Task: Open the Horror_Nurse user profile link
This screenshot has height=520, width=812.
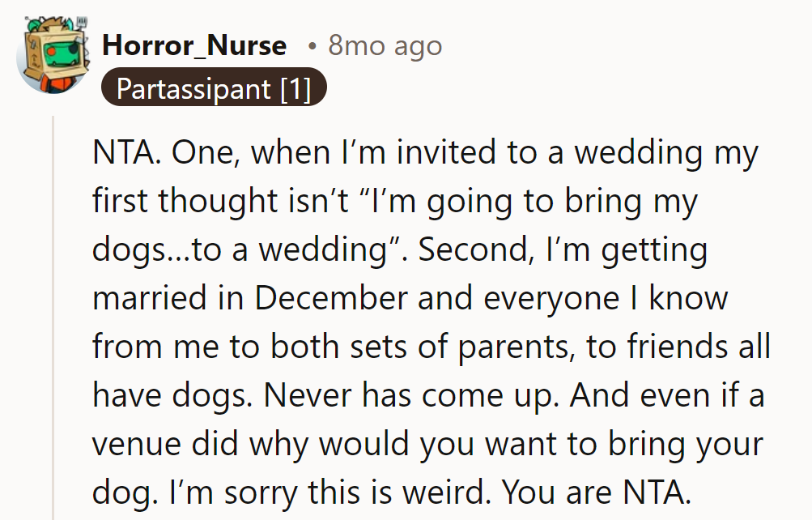Action: (x=193, y=45)
